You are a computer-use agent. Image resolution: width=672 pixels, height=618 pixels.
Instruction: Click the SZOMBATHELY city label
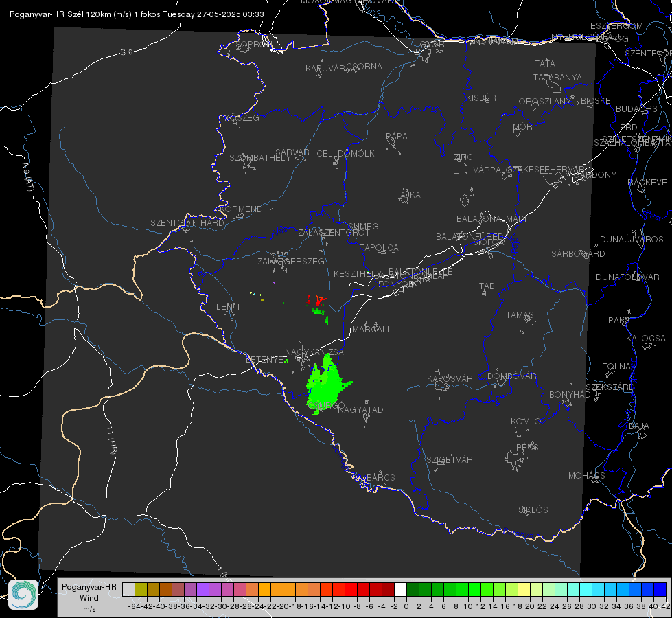[x=260, y=158]
